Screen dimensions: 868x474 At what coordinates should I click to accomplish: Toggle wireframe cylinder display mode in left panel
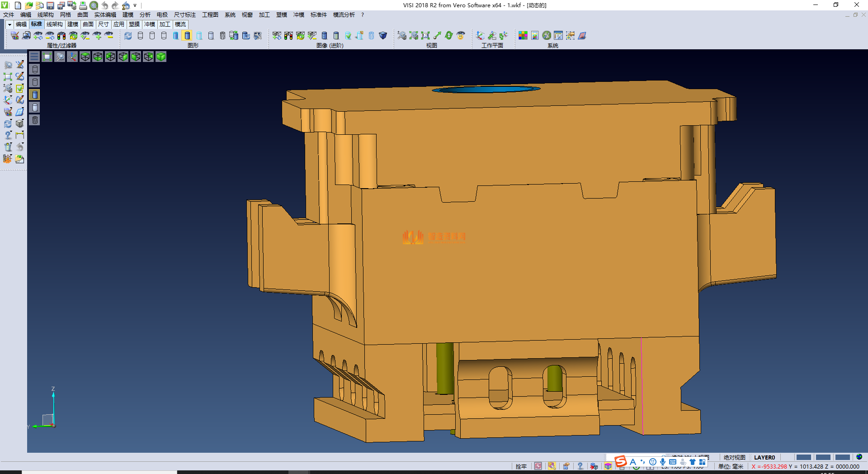point(35,69)
